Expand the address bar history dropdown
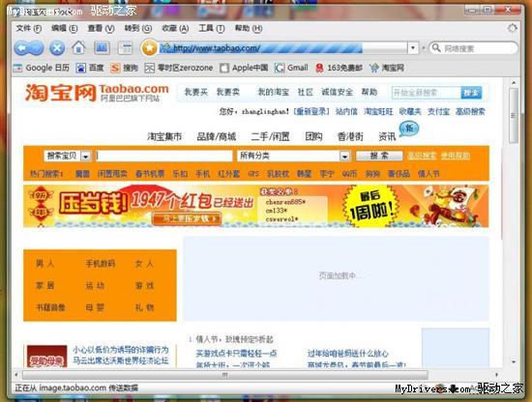 413,48
